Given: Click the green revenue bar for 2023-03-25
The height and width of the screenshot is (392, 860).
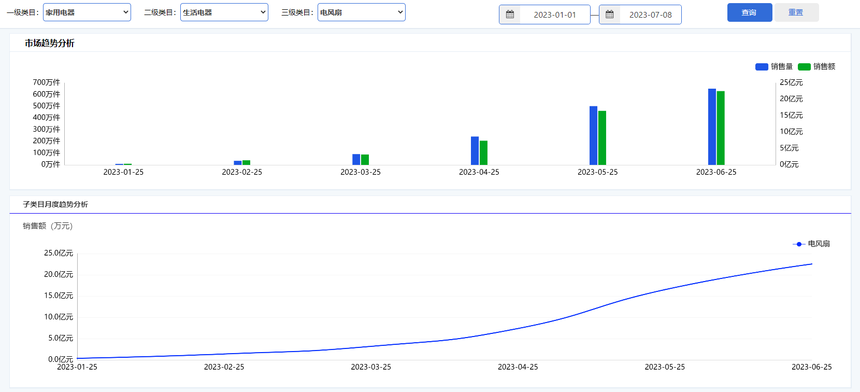Looking at the screenshot, I should [x=365, y=160].
